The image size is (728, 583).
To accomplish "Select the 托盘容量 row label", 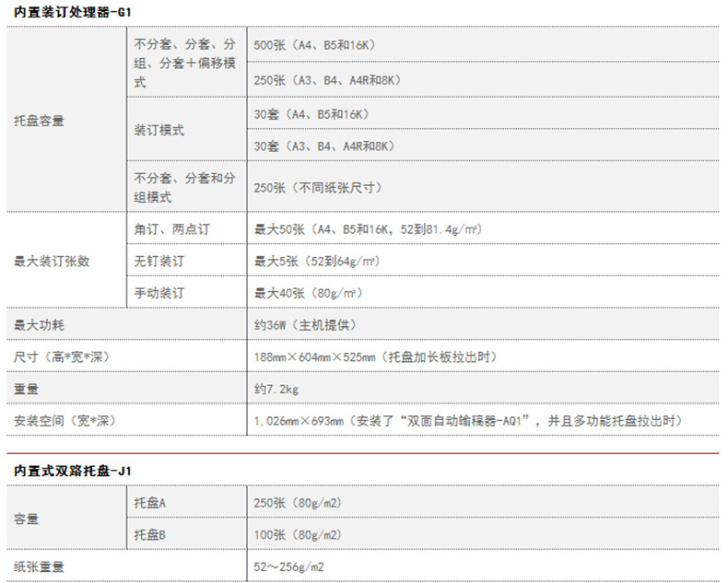I will coord(39,121).
